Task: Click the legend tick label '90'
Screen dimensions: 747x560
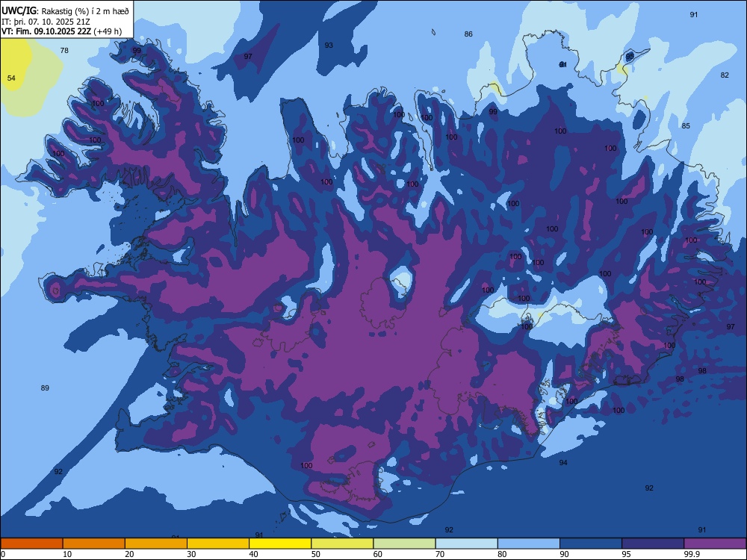Action: point(565,554)
